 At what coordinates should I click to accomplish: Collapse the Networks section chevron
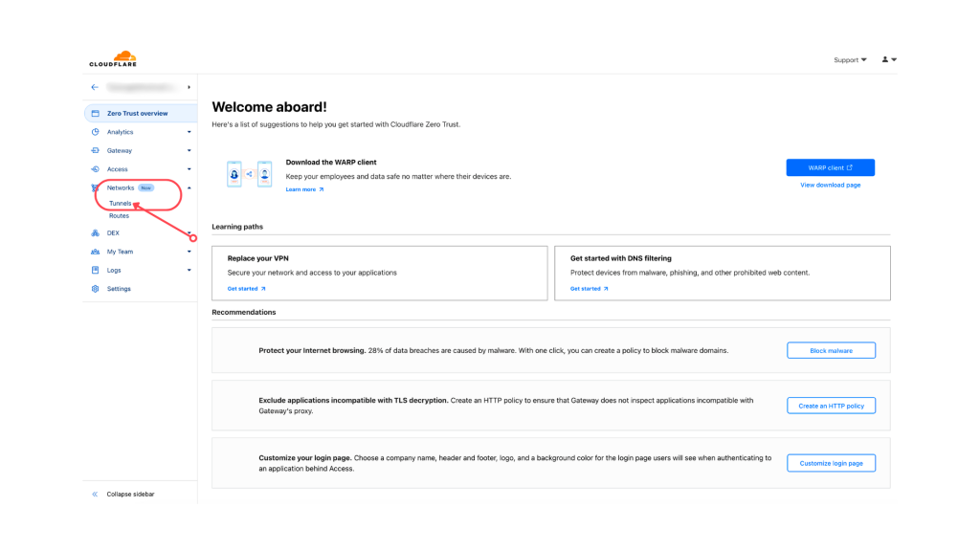click(189, 188)
